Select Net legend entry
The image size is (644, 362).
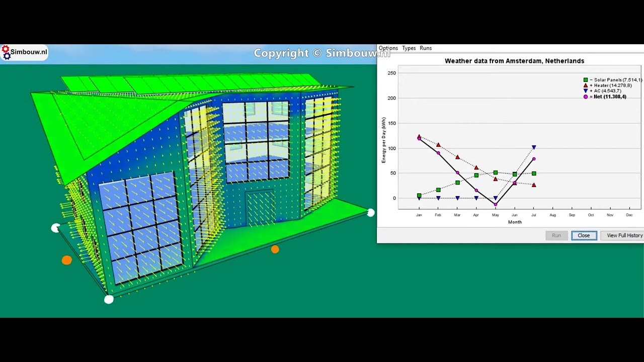(x=605, y=97)
